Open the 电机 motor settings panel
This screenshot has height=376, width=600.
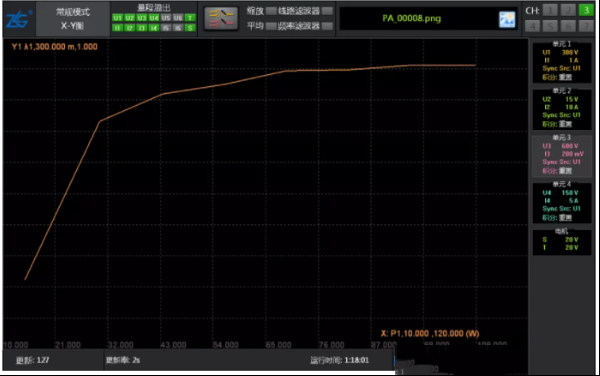pos(562,241)
